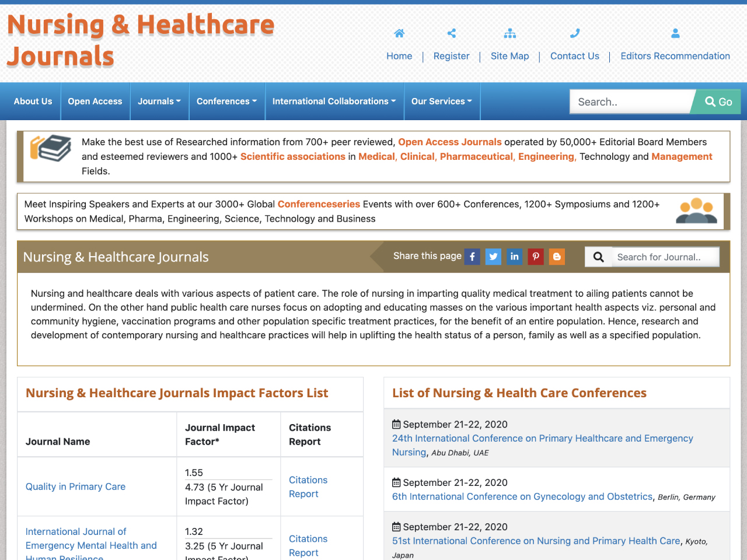Expand the Journals dropdown menu
Screen dimensions: 747x560
click(159, 101)
